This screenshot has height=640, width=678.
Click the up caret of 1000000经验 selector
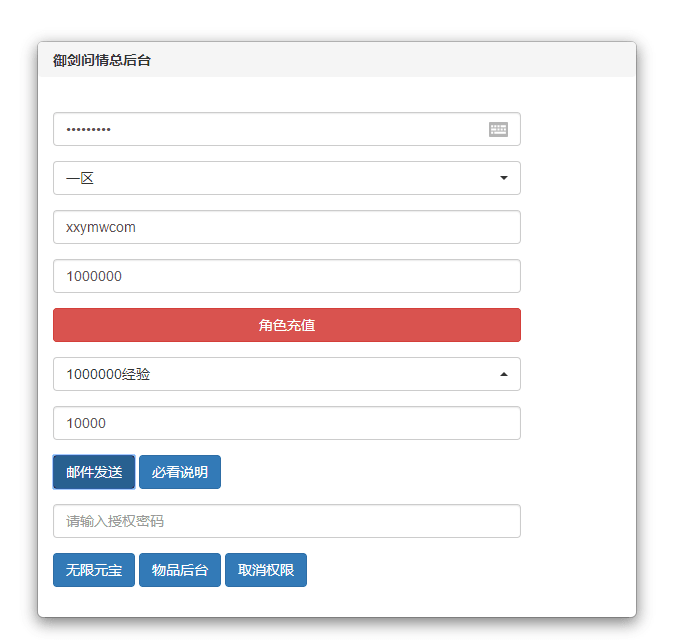click(504, 374)
